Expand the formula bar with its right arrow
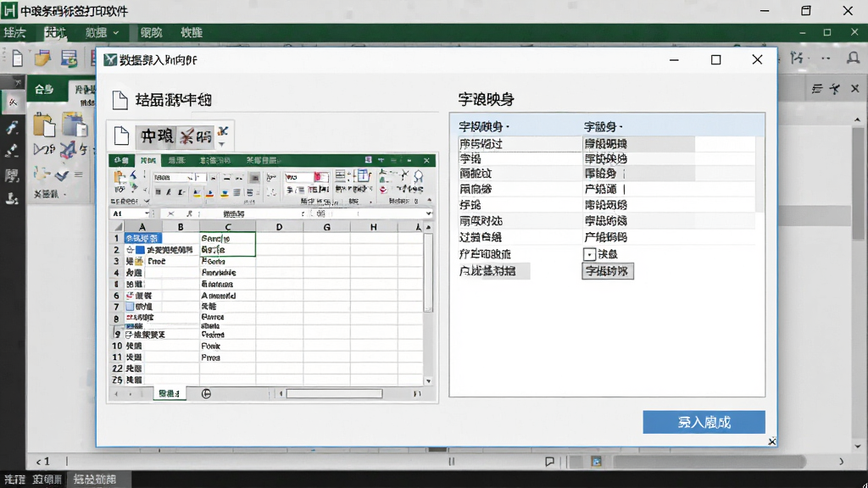 [428, 213]
